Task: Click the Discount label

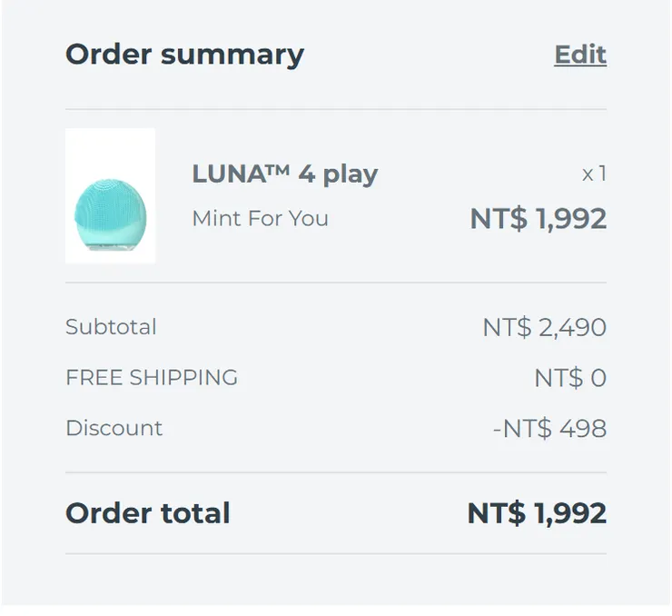Action: pyautogui.click(x=114, y=428)
